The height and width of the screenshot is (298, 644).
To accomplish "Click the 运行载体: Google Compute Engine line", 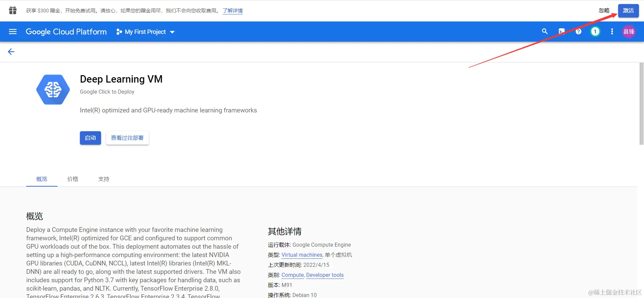I will (309, 245).
